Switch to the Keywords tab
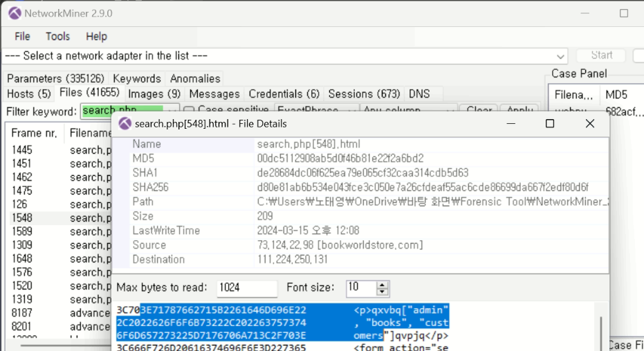The width and height of the screenshot is (644, 351). click(x=137, y=78)
